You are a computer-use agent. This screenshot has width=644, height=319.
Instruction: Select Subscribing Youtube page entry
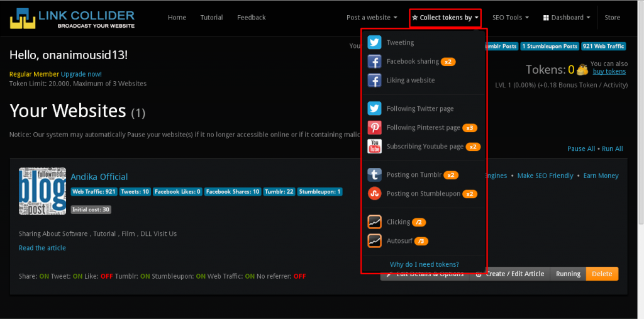click(x=425, y=147)
